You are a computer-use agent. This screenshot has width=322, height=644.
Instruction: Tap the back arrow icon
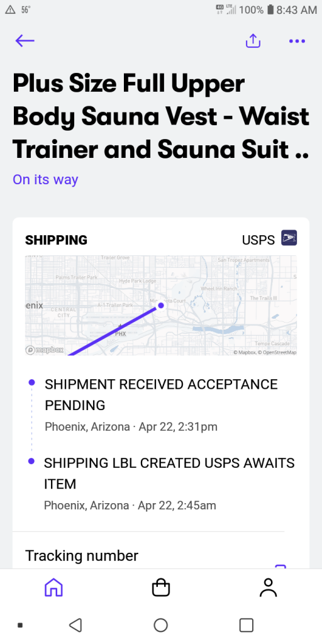pos(25,41)
